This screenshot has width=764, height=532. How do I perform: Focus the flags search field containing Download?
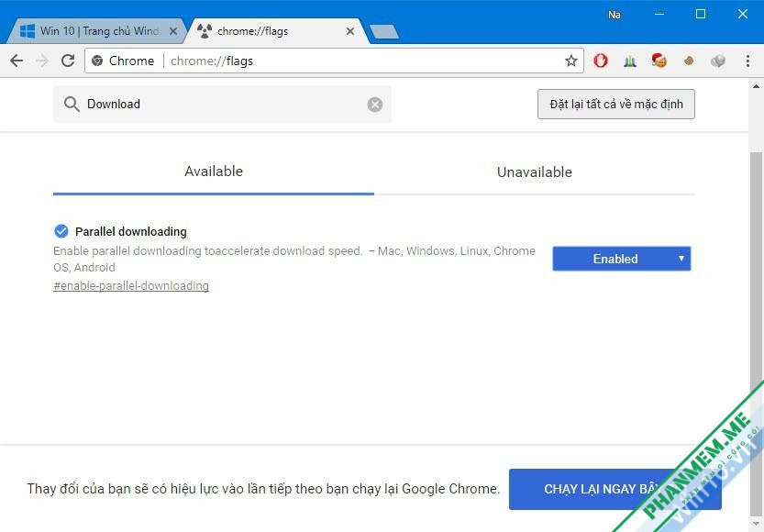pos(222,105)
